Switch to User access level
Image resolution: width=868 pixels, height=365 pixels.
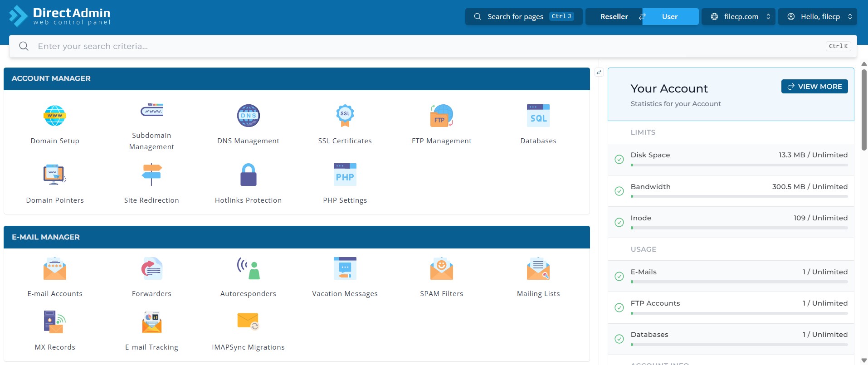(670, 17)
